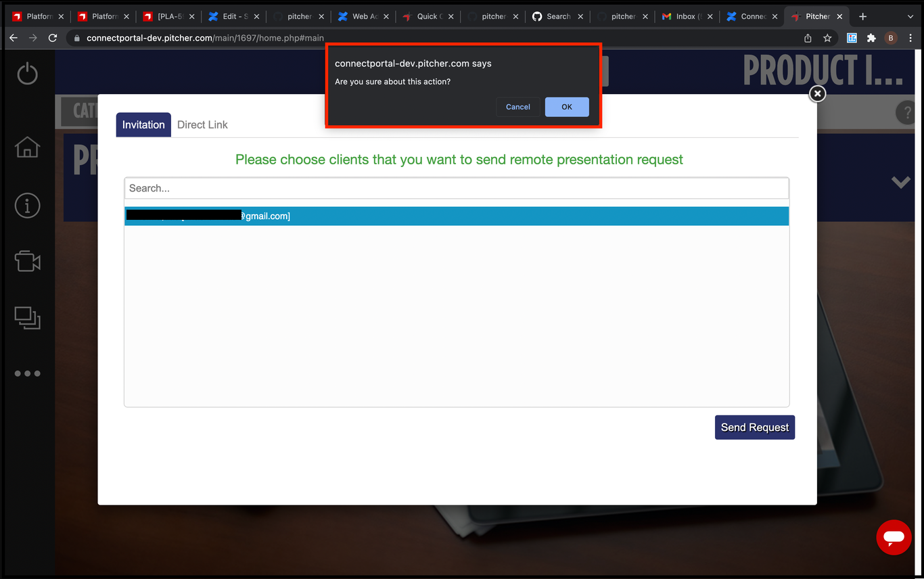Open the red chat bubble widget

[x=894, y=538]
